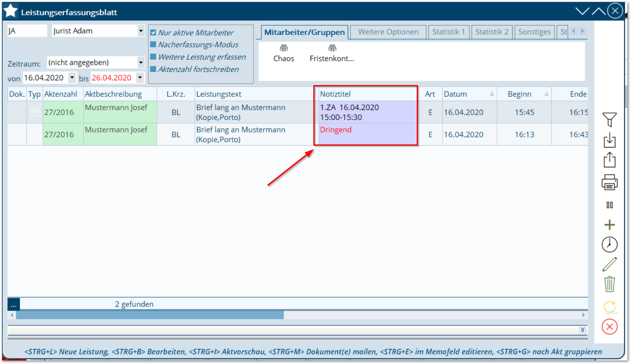Click the yellow refresh icon
This screenshot has width=631, height=364.
[609, 307]
